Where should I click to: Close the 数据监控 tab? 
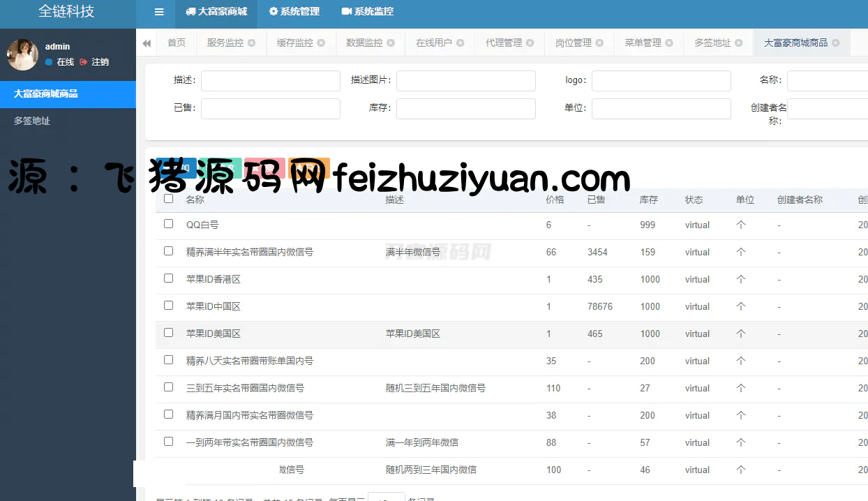point(391,43)
